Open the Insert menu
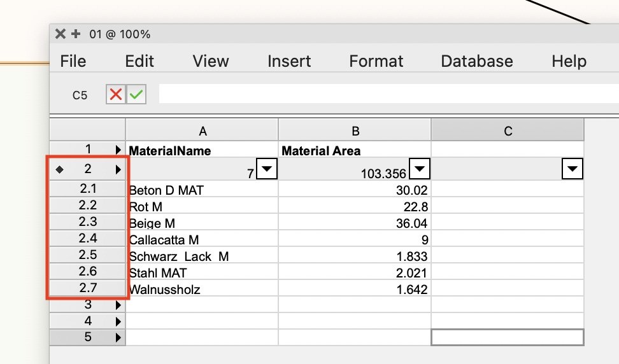619x364 pixels. click(x=289, y=61)
